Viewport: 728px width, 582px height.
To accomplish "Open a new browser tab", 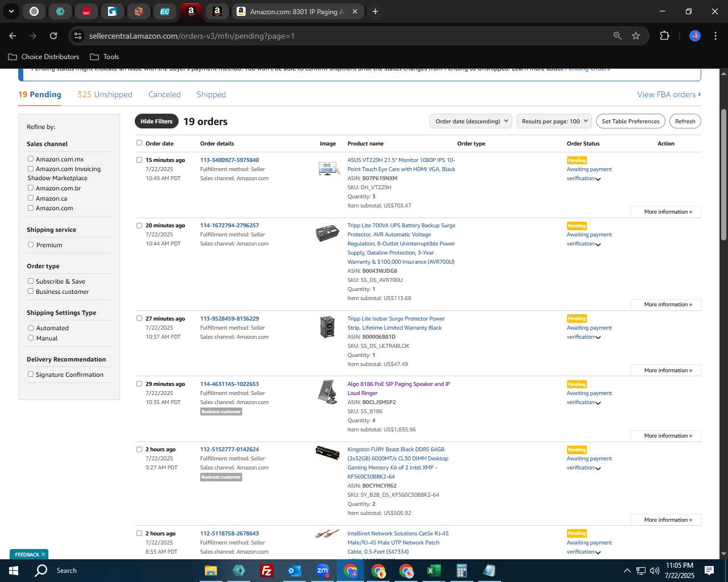I will tap(375, 11).
